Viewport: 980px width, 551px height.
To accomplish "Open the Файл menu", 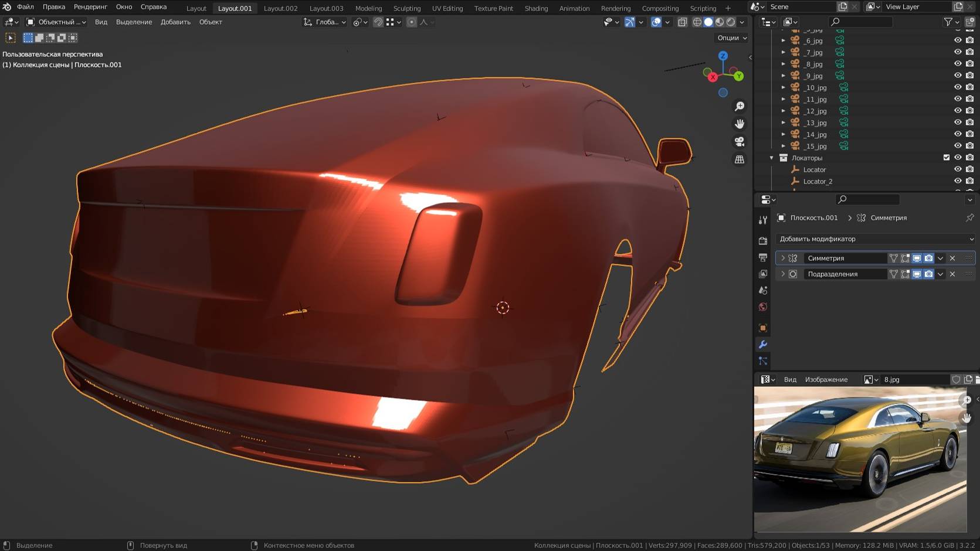I will [x=25, y=7].
